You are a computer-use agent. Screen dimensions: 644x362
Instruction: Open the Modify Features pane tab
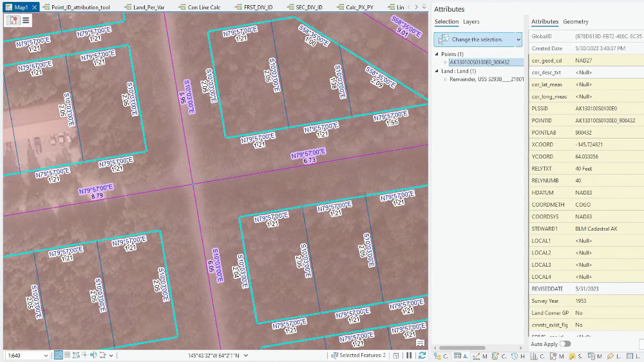480,356
